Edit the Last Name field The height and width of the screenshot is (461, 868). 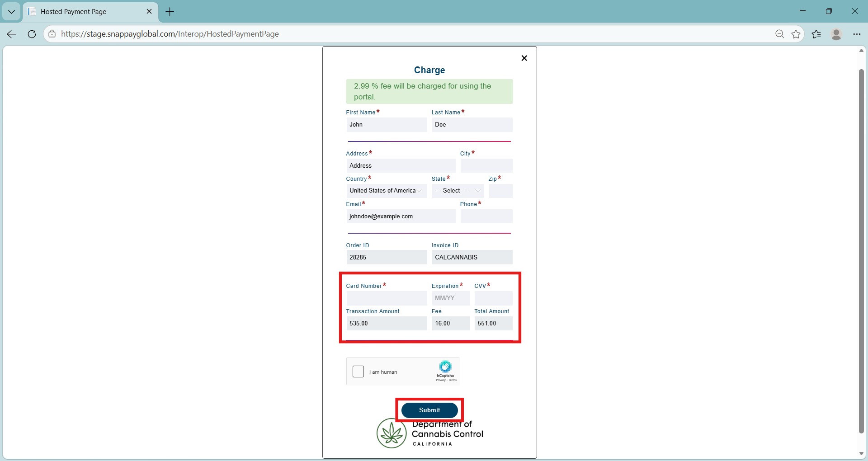tap(472, 125)
